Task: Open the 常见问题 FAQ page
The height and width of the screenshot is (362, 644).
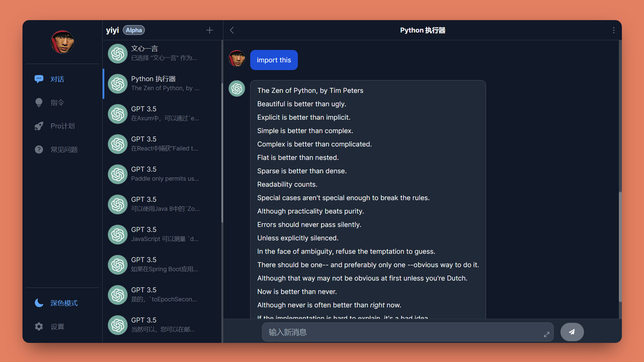Action: (x=62, y=149)
